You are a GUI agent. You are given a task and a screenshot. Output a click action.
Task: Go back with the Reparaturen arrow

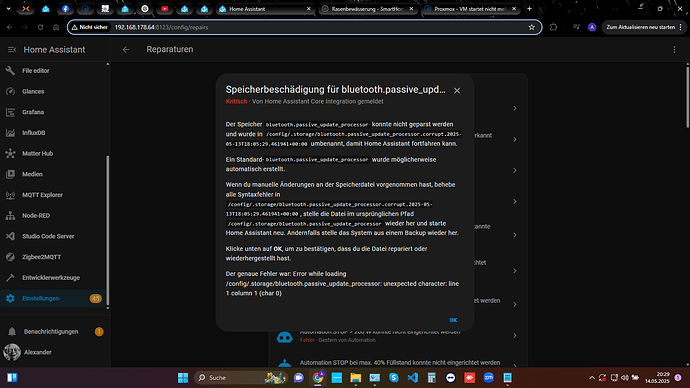[x=126, y=50]
